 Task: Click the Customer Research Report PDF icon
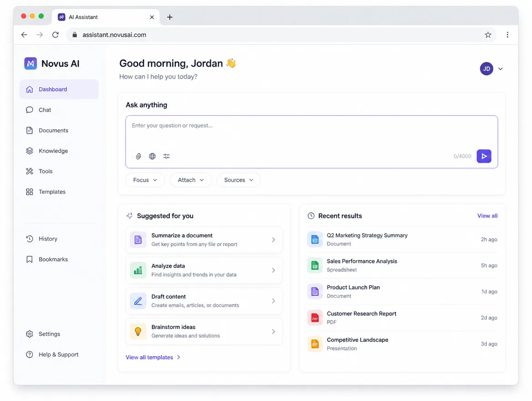pos(315,318)
